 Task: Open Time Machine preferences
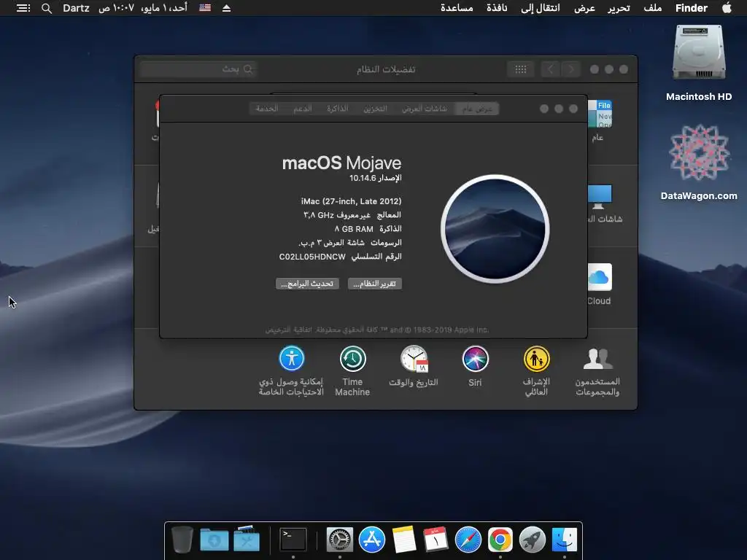352,359
